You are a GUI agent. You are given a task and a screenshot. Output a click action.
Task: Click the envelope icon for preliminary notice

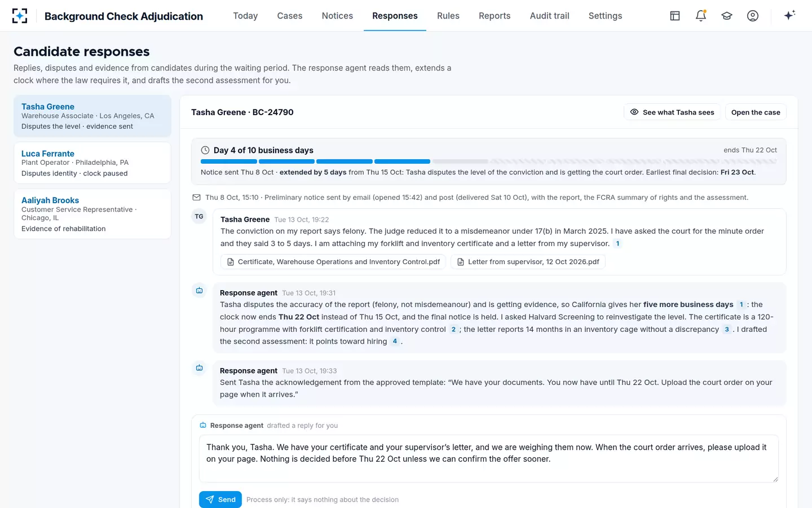point(196,198)
